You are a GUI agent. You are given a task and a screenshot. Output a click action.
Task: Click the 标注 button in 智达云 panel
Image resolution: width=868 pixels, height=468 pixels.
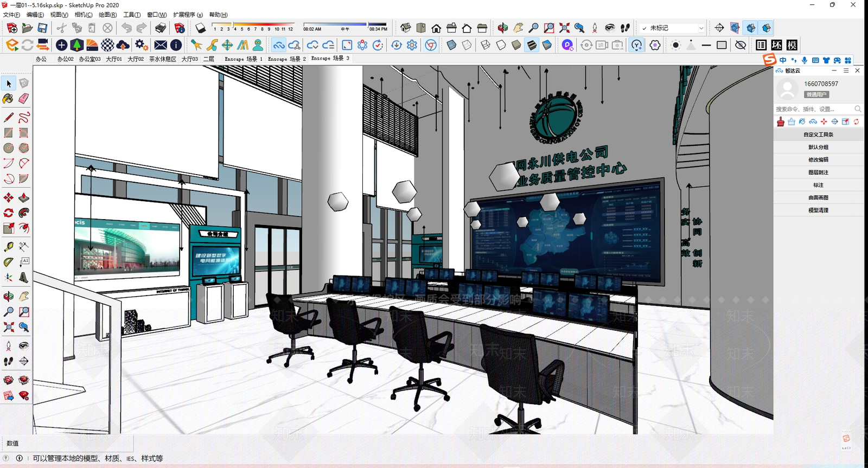(x=818, y=185)
